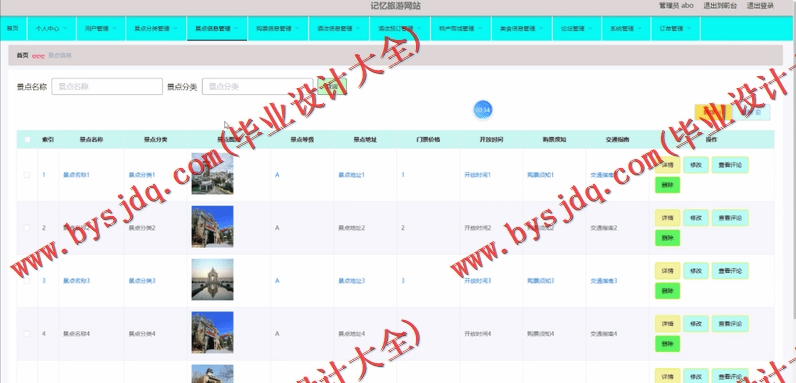Open the 个人中心 menu
The height and width of the screenshot is (383, 796).
[x=51, y=28]
